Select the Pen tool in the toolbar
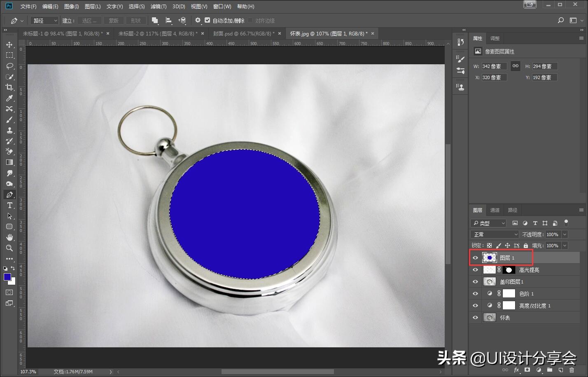The width and height of the screenshot is (588, 377). coord(9,194)
